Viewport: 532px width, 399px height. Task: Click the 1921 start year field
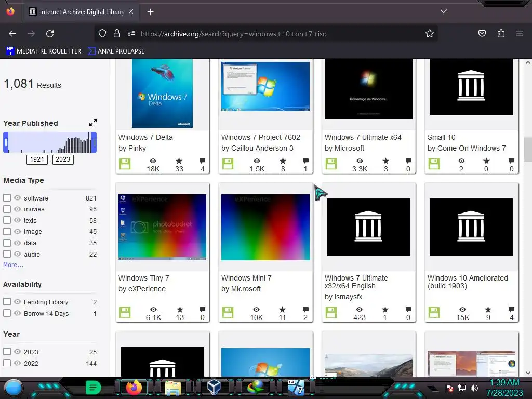(37, 160)
